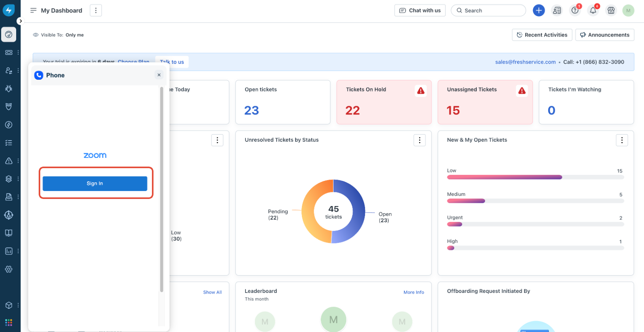Image resolution: width=644 pixels, height=332 pixels.
Task: Click the Sign In button in Zoom panel
Action: click(95, 184)
